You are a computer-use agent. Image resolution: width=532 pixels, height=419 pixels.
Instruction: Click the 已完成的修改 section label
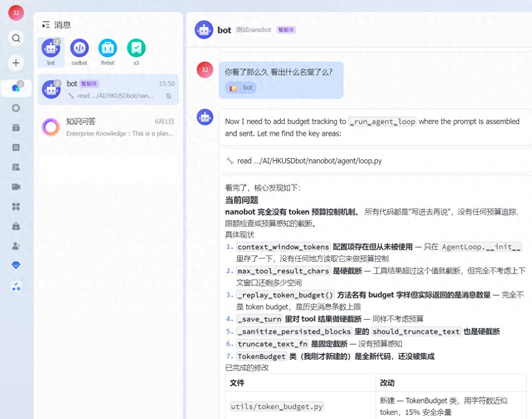click(x=247, y=368)
